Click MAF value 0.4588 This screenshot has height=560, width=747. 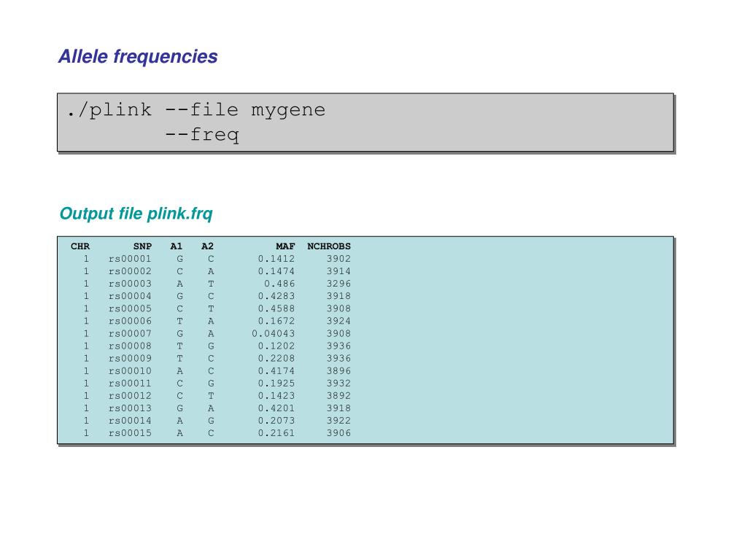point(276,308)
